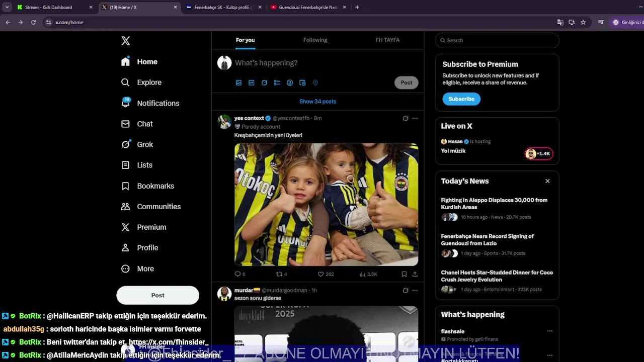Like the yes context post
Screen dimensions: 644x362
point(326,274)
